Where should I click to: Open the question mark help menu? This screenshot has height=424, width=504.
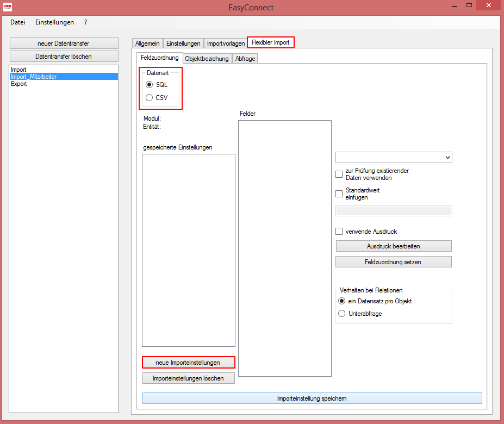[x=86, y=22]
